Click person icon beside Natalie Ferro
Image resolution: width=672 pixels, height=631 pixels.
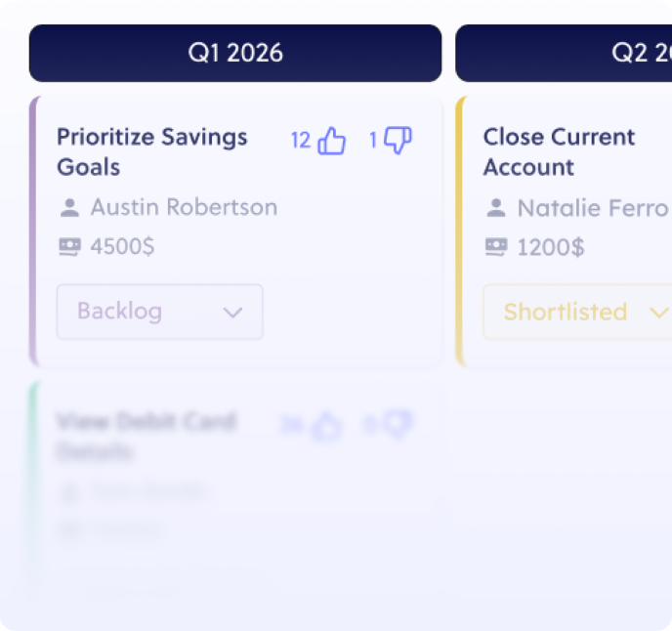496,208
